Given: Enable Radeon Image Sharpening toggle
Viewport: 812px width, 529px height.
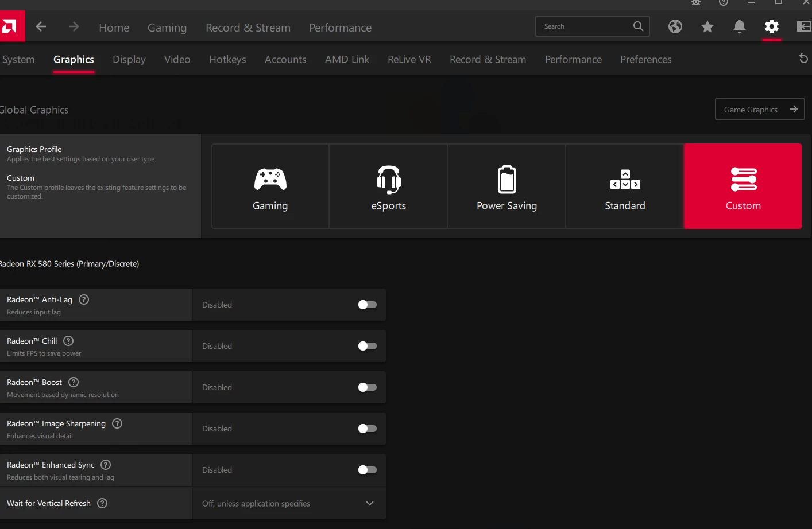Looking at the screenshot, I should click(x=368, y=429).
